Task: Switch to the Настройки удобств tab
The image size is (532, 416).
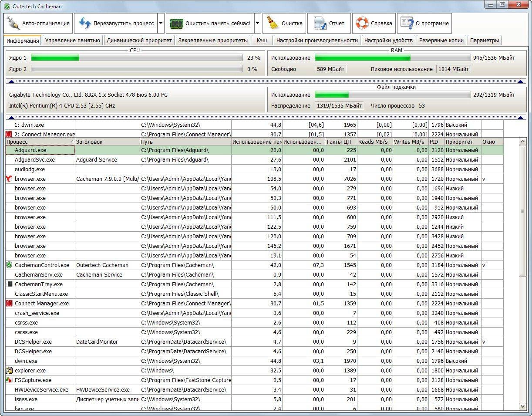Action: 388,41
